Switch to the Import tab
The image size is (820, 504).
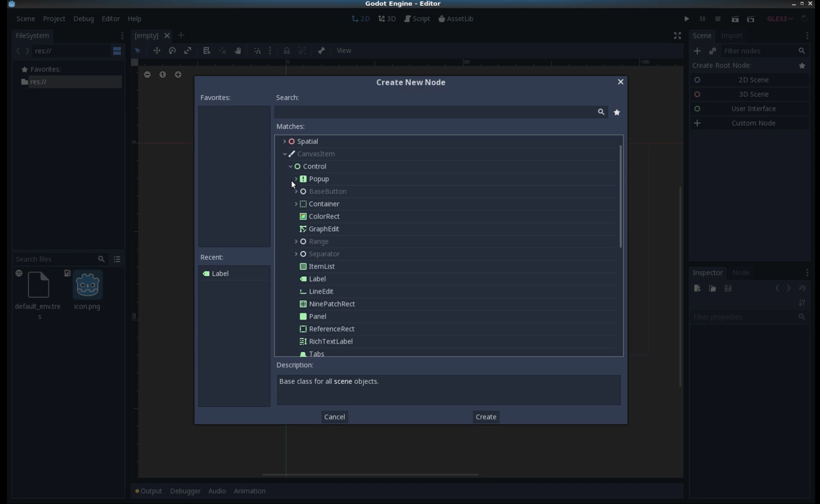pyautogui.click(x=732, y=35)
